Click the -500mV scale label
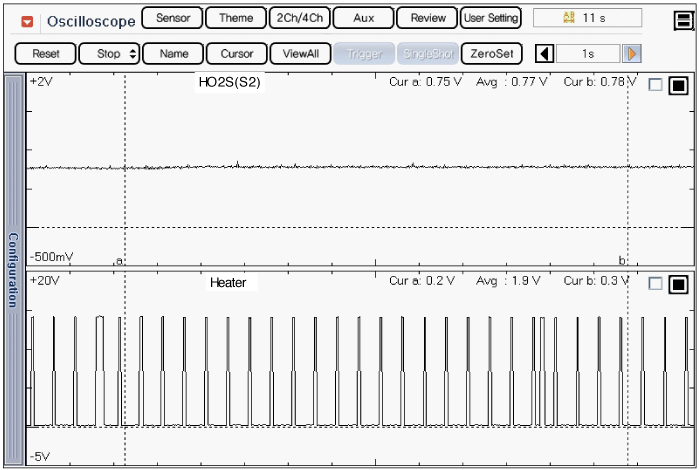Viewport: 700px width, 470px height. coord(51,257)
